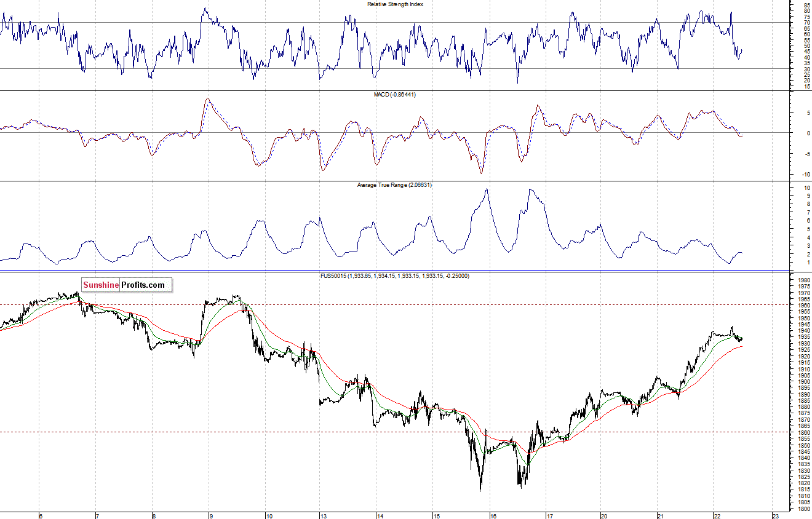
Task: Click the 1900 price on the price scale
Action: click(803, 381)
